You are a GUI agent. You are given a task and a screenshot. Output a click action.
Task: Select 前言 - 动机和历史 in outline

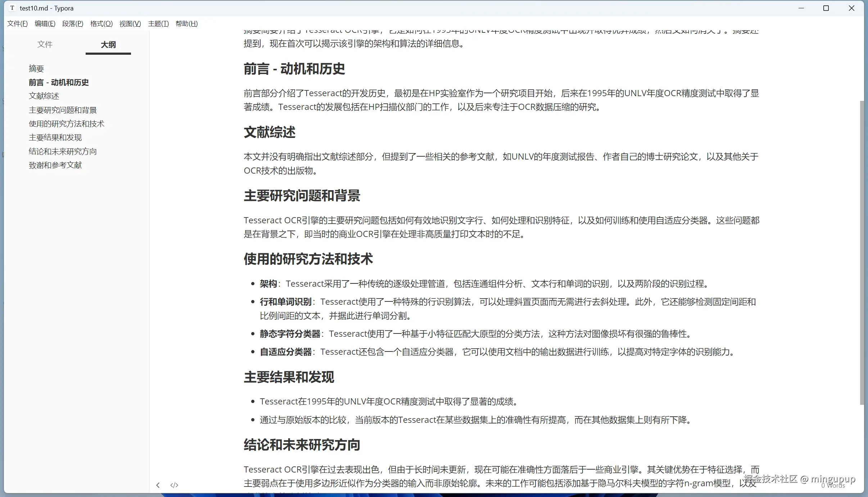pos(58,82)
